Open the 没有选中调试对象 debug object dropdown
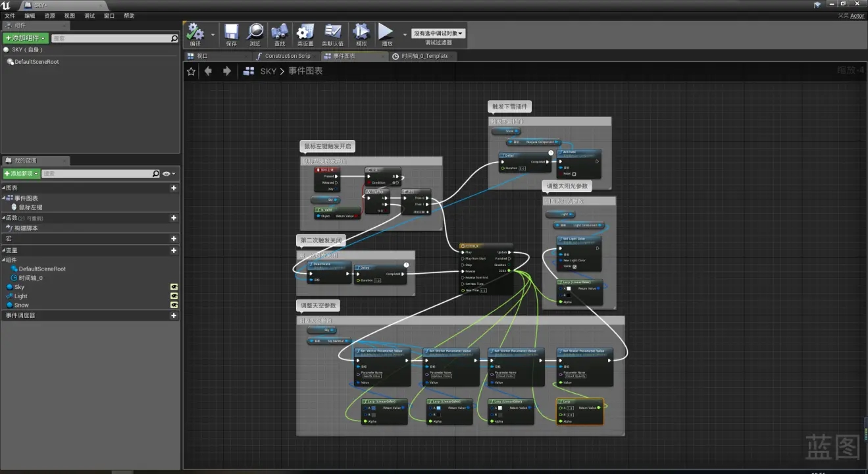This screenshot has width=868, height=474. coord(438,33)
